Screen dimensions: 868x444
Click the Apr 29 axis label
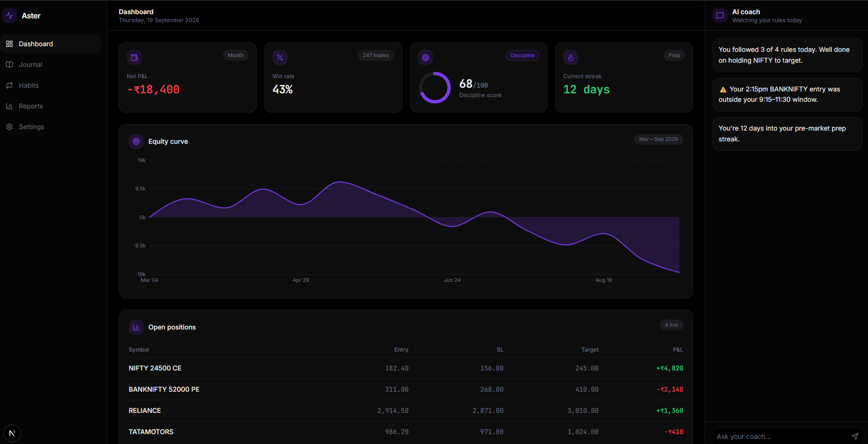(301, 280)
